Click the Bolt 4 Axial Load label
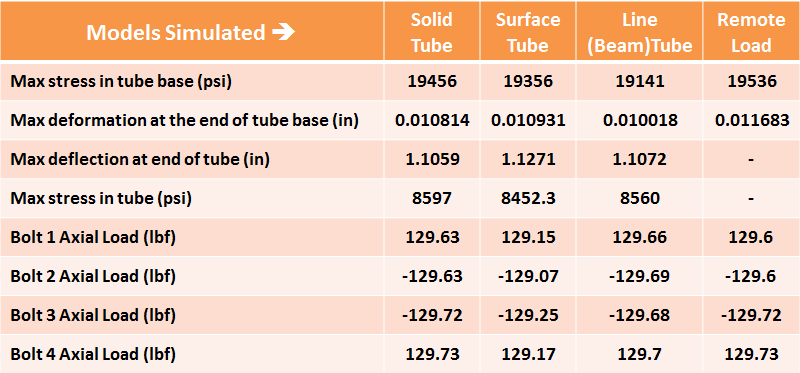 [x=93, y=354]
